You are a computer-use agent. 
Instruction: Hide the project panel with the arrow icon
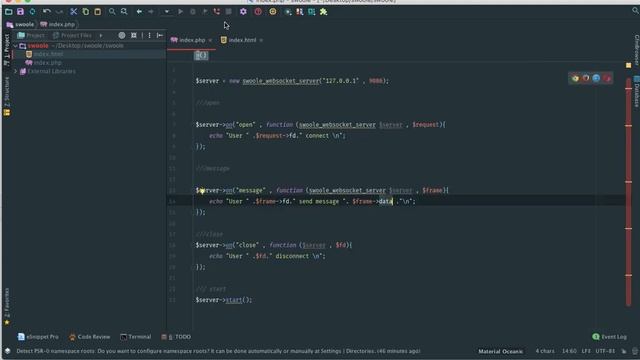point(160,36)
